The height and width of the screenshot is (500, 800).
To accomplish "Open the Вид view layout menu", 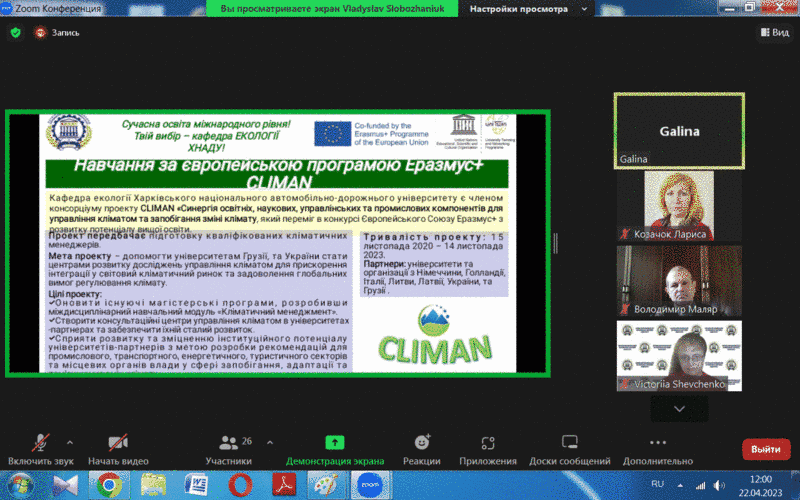I will pyautogui.click(x=774, y=32).
